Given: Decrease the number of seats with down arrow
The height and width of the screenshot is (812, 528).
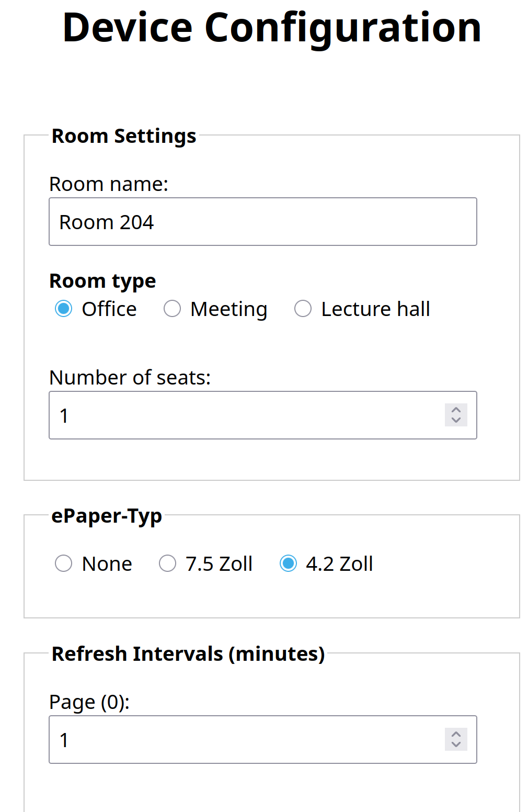Looking at the screenshot, I should tap(456, 420).
